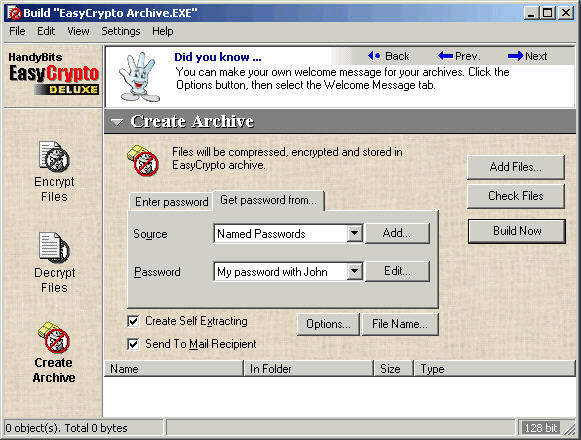Minimize the EasyCrypto window
581x440 pixels.
point(531,13)
